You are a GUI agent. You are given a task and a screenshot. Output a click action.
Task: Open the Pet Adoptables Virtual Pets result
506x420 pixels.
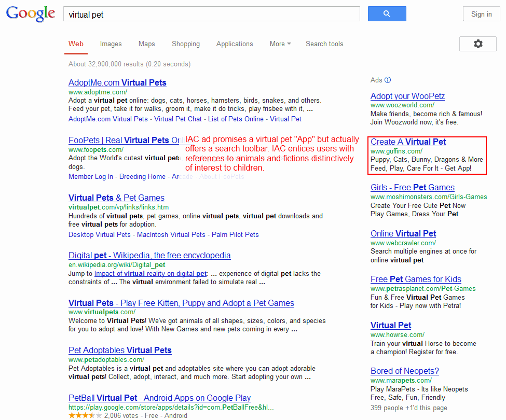(120, 350)
